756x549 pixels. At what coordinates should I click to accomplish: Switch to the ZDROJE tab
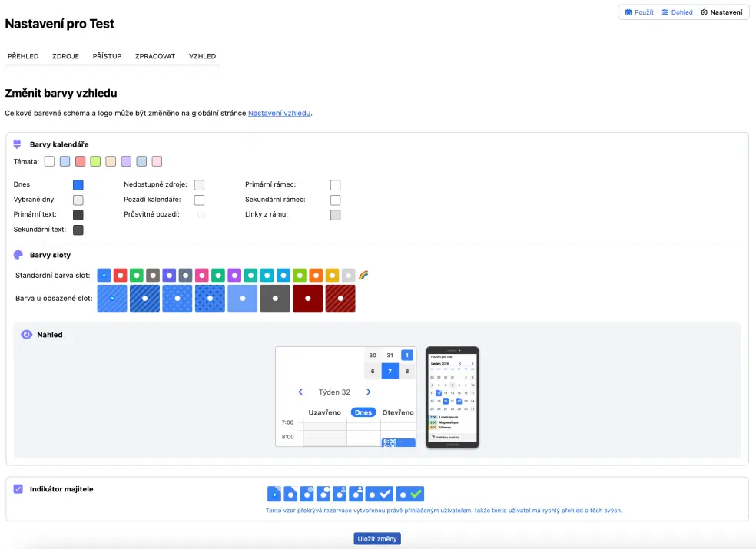click(65, 56)
